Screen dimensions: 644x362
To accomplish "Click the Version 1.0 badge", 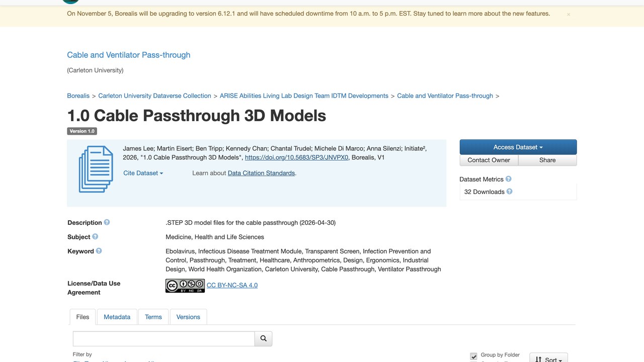I will [82, 131].
